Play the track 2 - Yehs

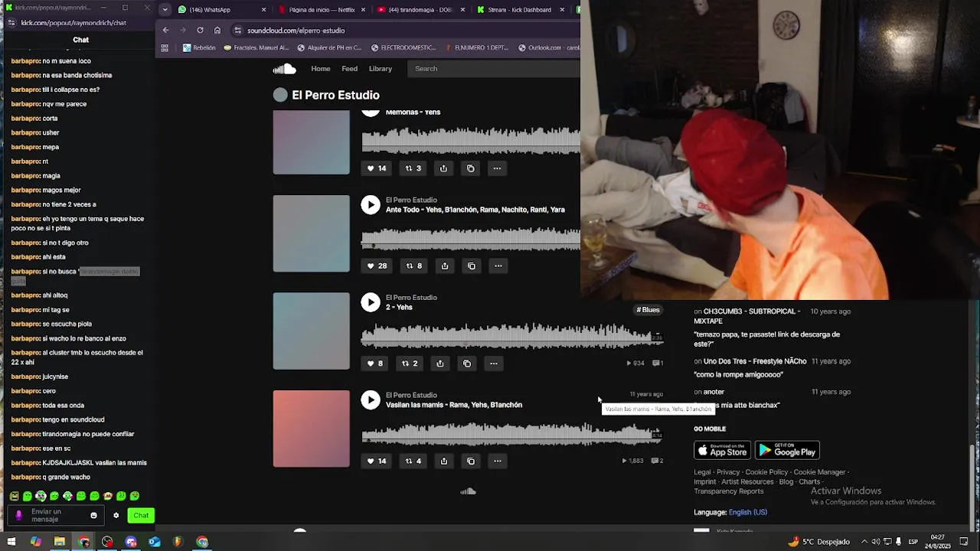point(371,302)
